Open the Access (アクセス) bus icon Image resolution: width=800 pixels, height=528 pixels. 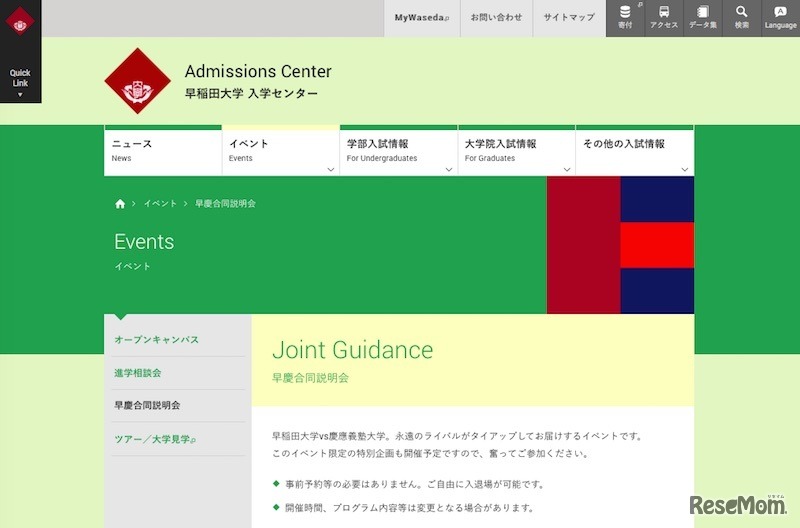664,17
